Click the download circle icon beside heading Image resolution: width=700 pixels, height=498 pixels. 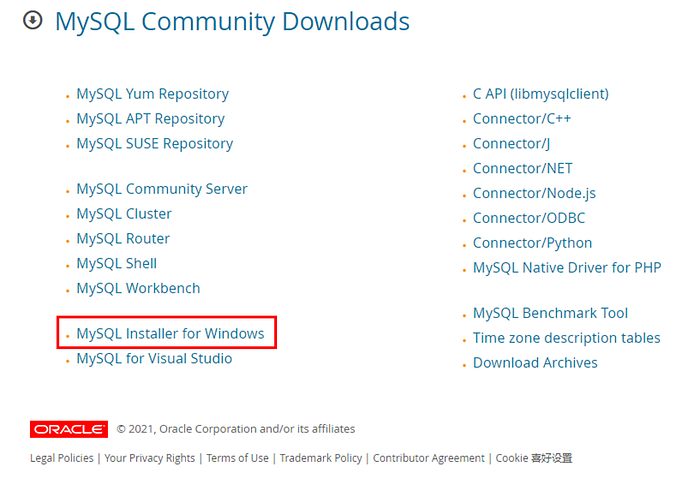click(x=33, y=20)
